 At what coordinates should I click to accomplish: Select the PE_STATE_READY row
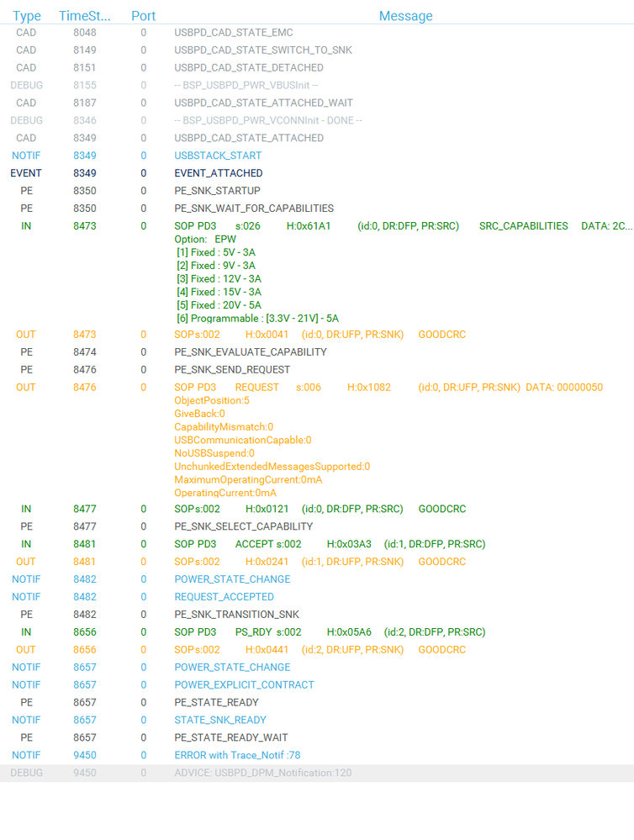(317, 702)
